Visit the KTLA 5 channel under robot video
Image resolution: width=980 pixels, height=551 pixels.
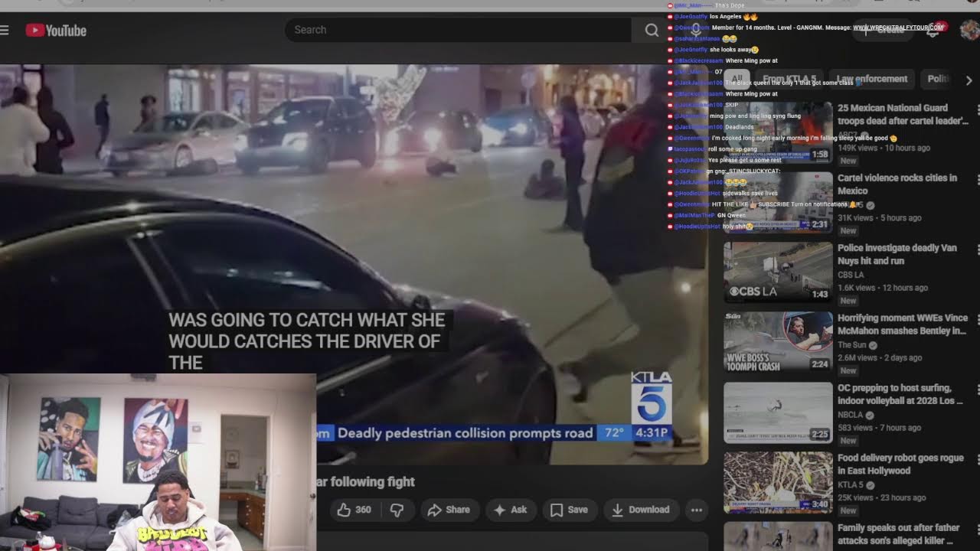[851, 485]
